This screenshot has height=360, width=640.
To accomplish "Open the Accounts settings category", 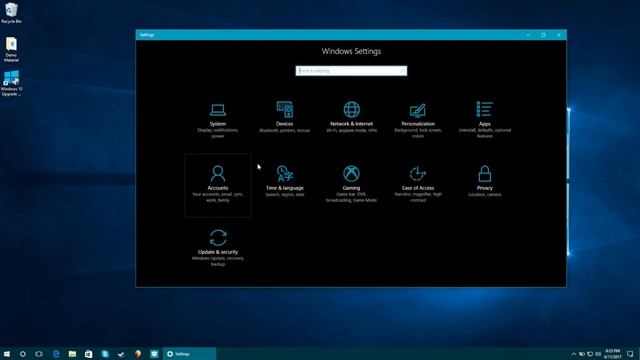I will pyautogui.click(x=218, y=185).
